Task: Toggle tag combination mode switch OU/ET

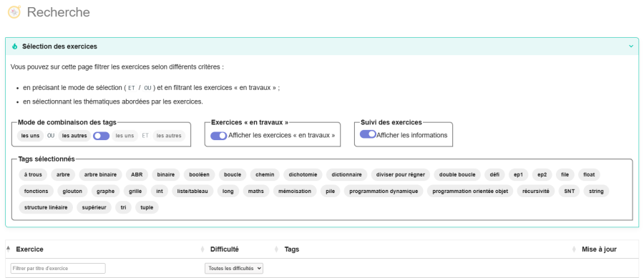Action: 101,136
